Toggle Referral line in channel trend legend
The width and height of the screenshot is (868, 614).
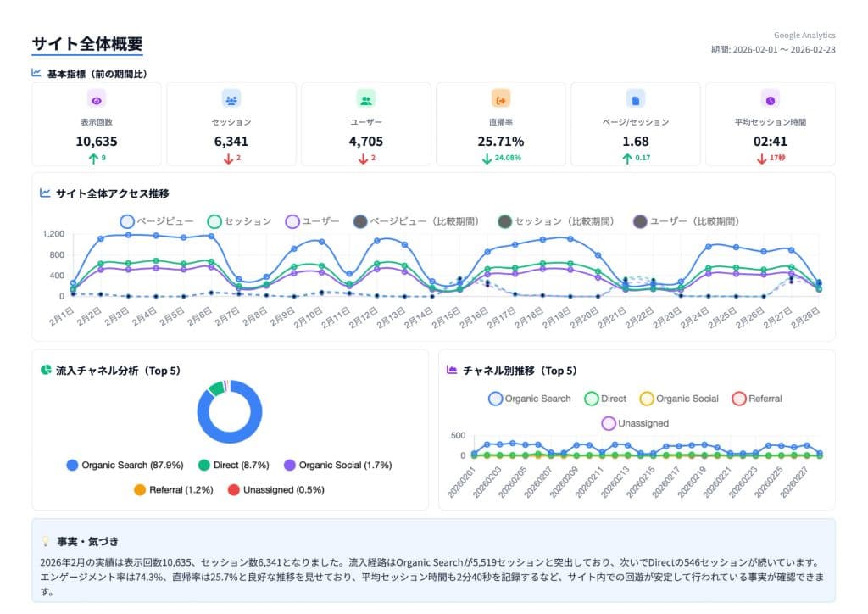click(x=756, y=399)
